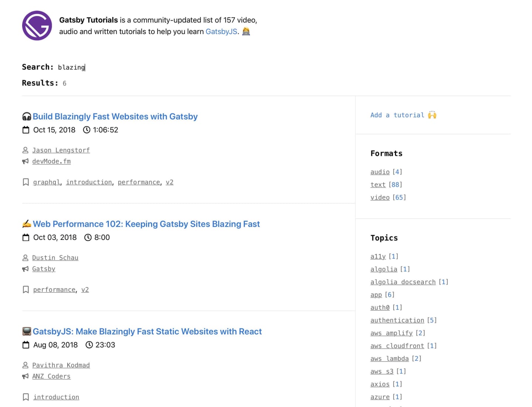Open the GatsbyJS link in the header
The image size is (532, 407).
tap(221, 32)
